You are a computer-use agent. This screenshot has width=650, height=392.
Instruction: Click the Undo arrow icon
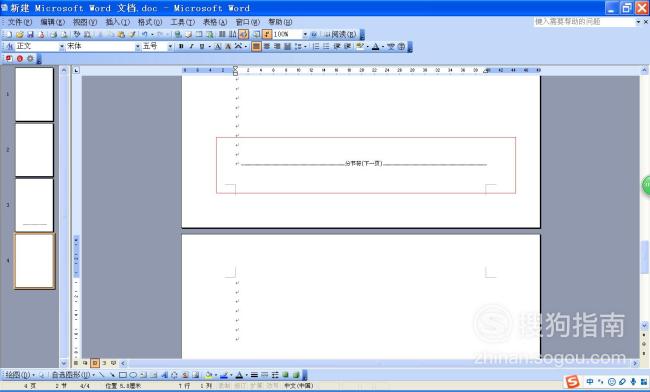click(145, 34)
